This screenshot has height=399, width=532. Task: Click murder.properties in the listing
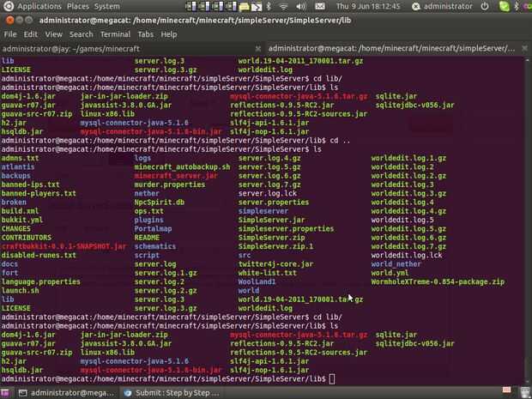[x=170, y=184]
